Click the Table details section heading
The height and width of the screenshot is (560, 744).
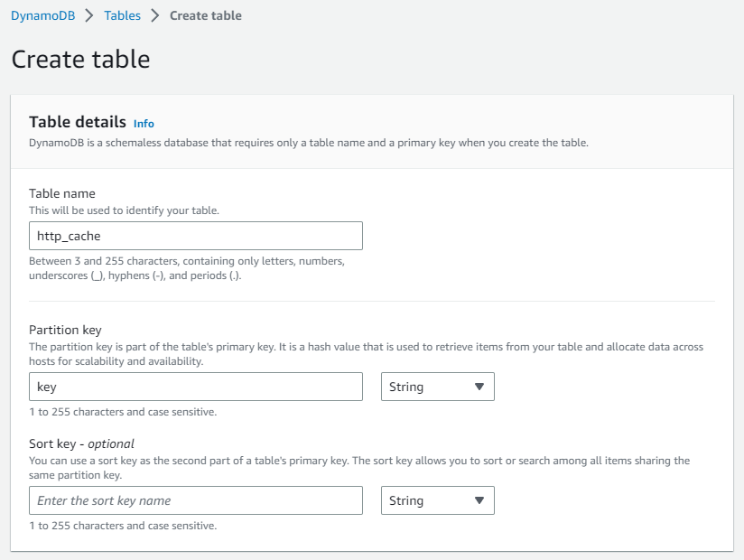(78, 122)
